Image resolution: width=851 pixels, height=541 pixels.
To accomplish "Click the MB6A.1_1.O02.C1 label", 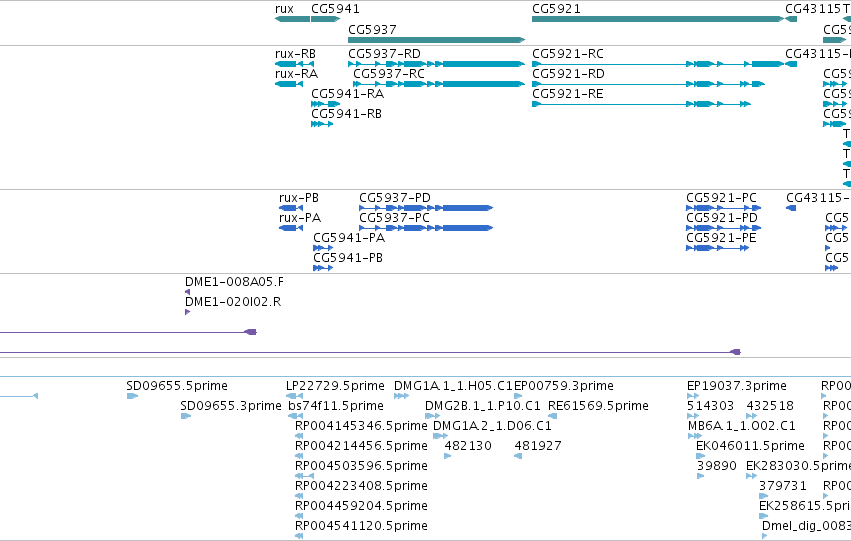I will tap(741, 426).
